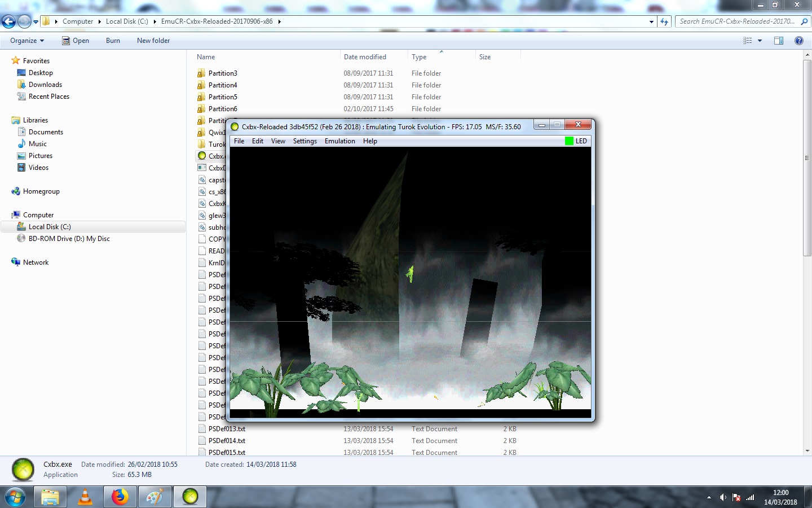812x508 pixels.
Task: Open the Emulation menu in Cxbx-Reloaded
Action: [340, 141]
